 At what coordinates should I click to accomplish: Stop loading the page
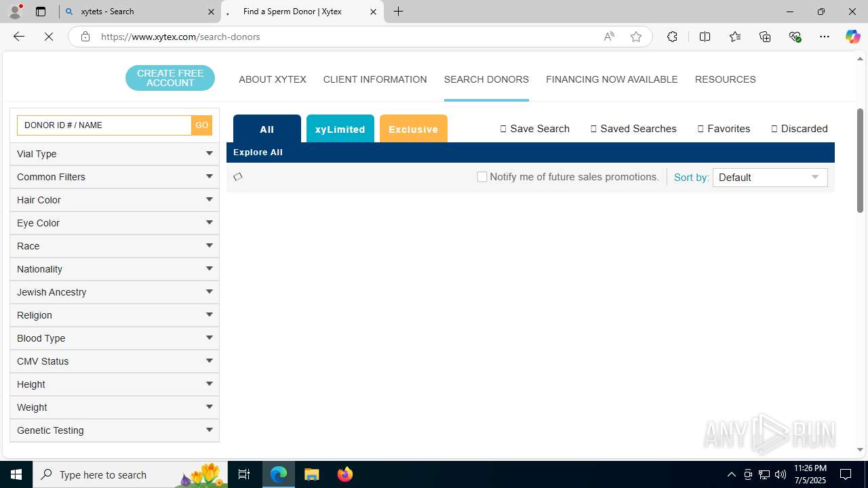pos(49,37)
